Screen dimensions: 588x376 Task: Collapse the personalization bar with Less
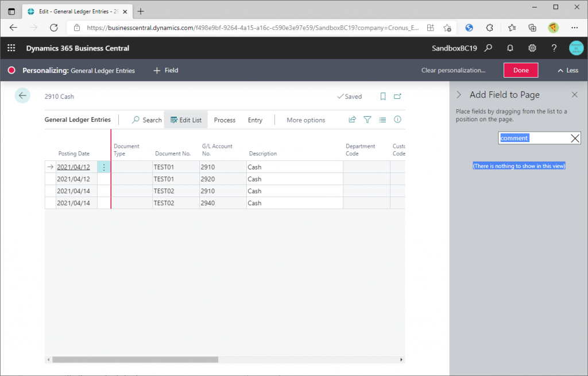(568, 70)
